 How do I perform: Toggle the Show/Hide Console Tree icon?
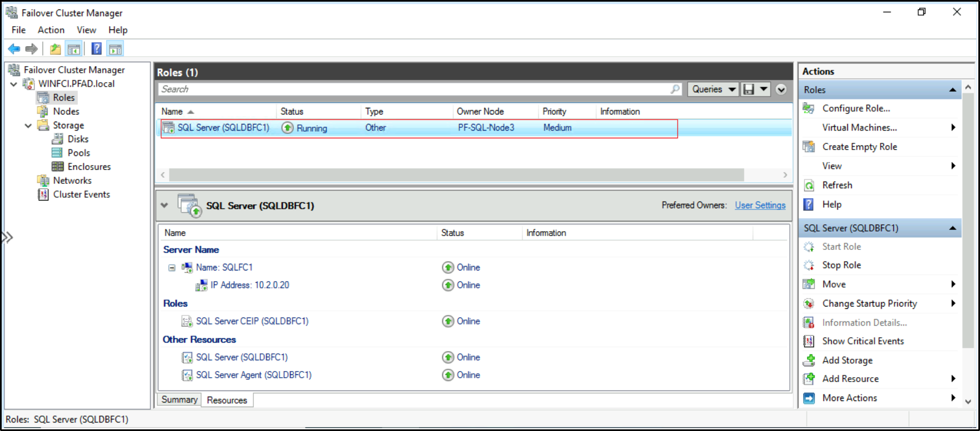[73, 49]
